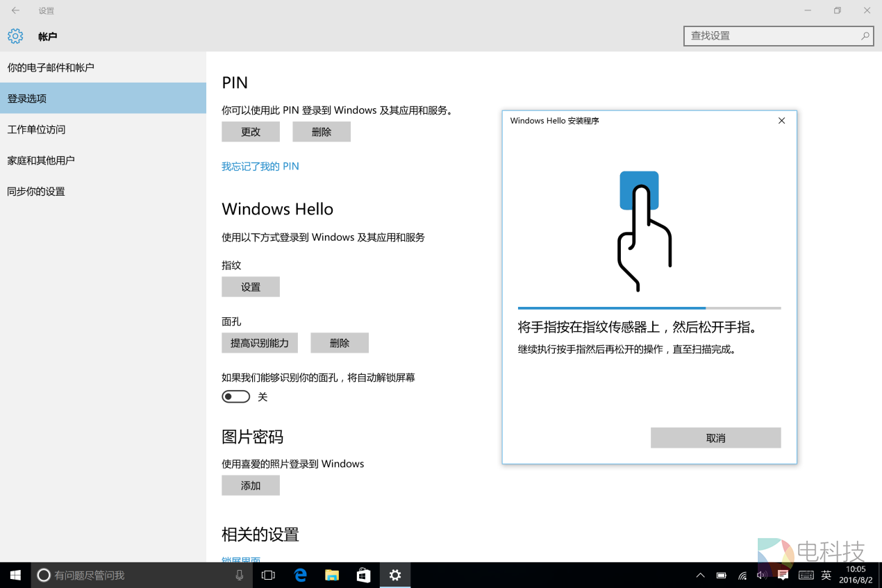The image size is (882, 588).
Task: Open the Action Center notification icon
Action: [783, 575]
